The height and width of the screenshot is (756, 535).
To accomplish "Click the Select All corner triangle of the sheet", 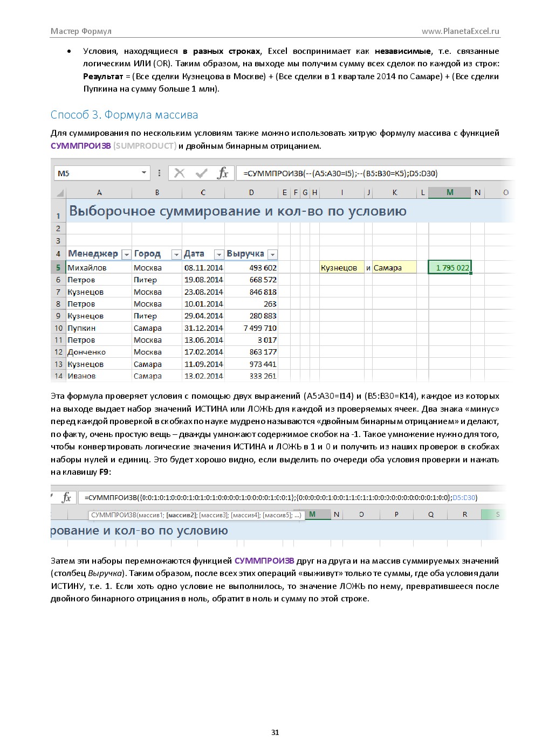I will pos(59,192).
